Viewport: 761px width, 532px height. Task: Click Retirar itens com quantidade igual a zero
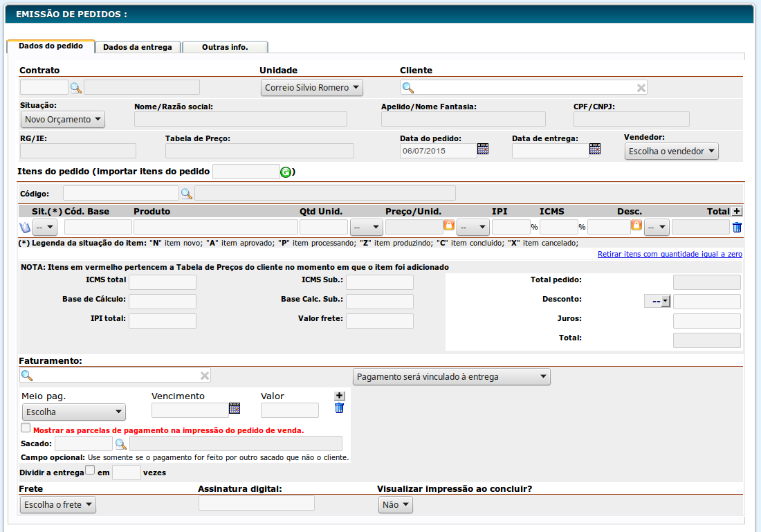[670, 255]
